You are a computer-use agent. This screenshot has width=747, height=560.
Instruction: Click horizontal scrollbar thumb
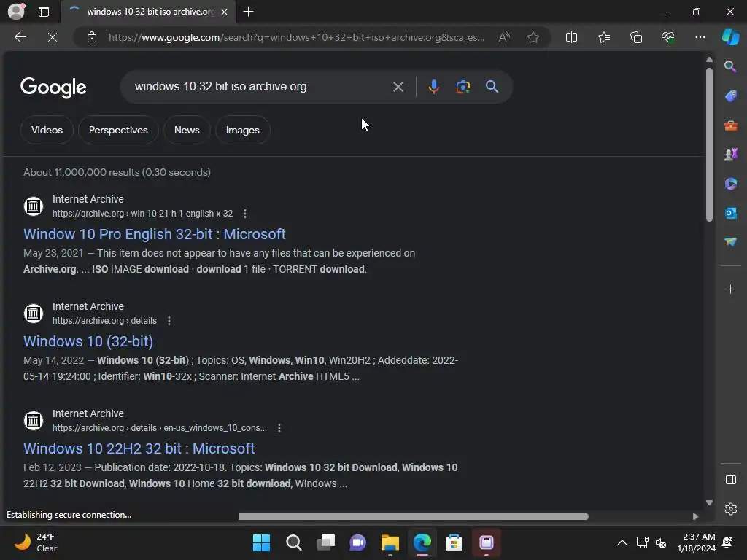(x=413, y=517)
